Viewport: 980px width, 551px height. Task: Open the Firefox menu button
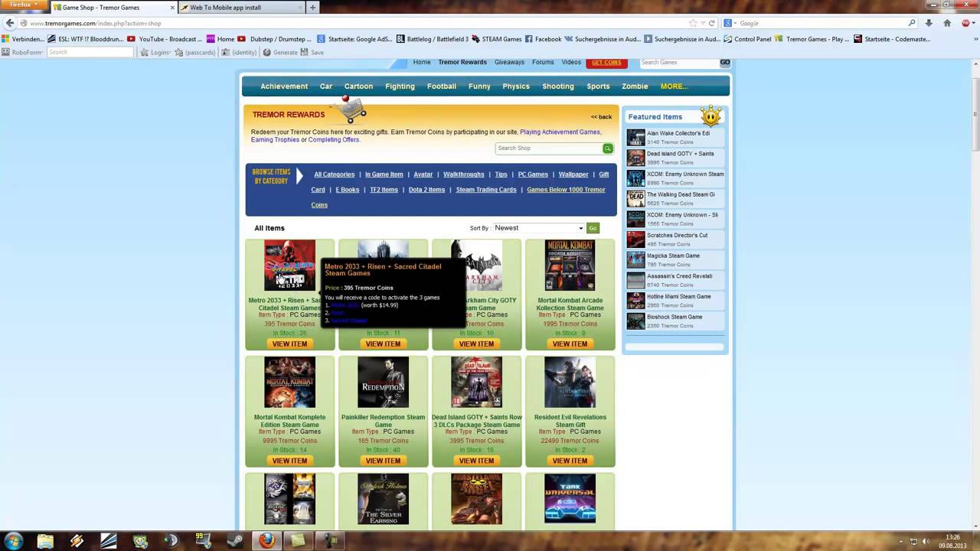tap(24, 5)
